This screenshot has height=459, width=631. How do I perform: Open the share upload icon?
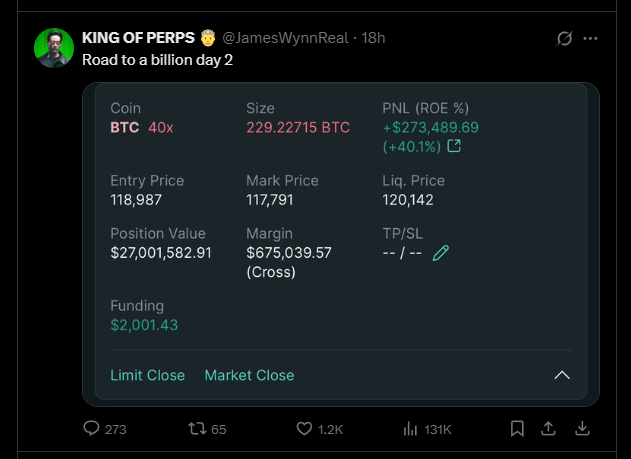click(548, 428)
